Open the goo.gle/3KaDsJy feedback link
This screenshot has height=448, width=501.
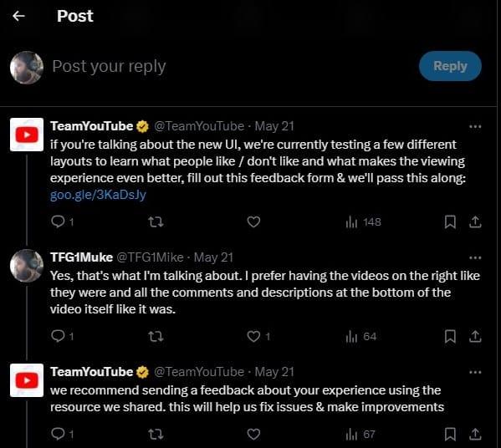pyautogui.click(x=98, y=195)
